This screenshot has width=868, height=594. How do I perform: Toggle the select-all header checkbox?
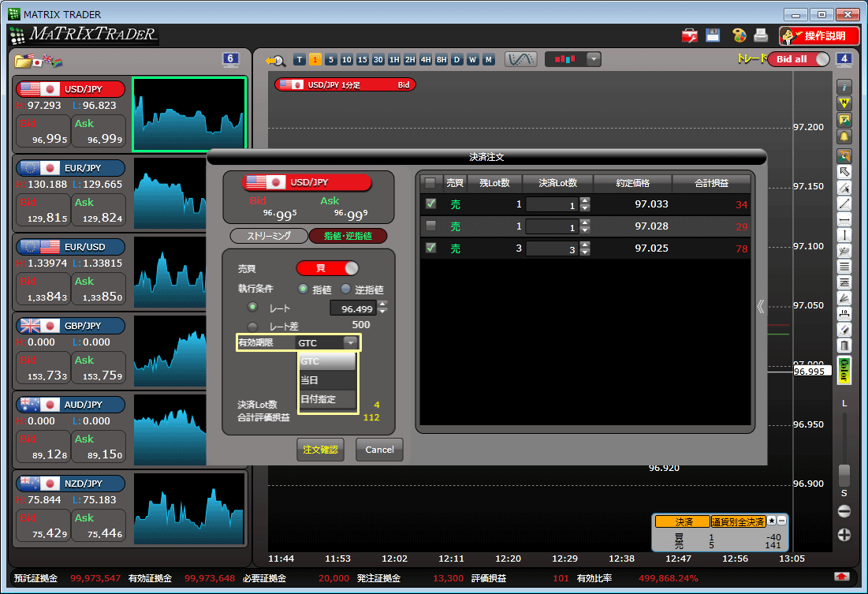[430, 182]
